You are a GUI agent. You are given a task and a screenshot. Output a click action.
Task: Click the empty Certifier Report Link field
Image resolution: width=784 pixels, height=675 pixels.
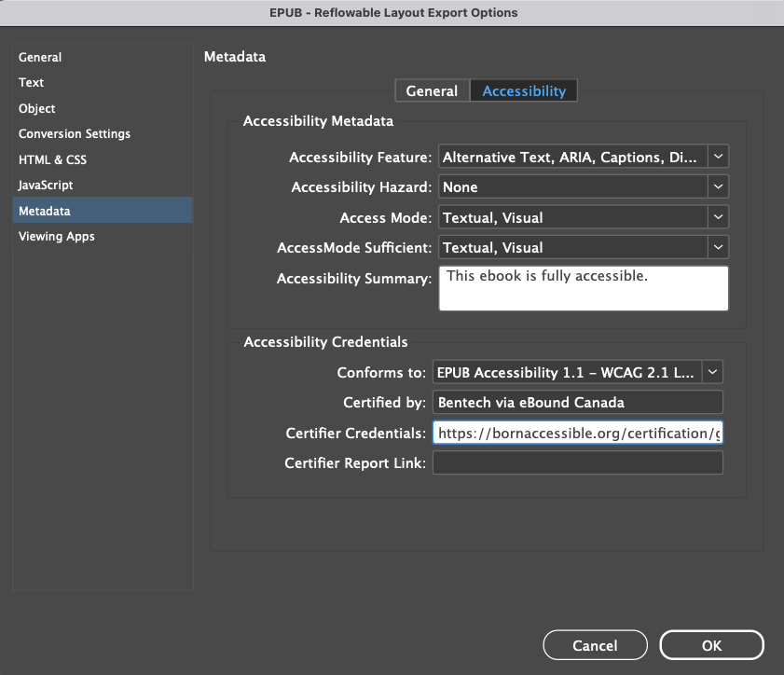coord(577,463)
